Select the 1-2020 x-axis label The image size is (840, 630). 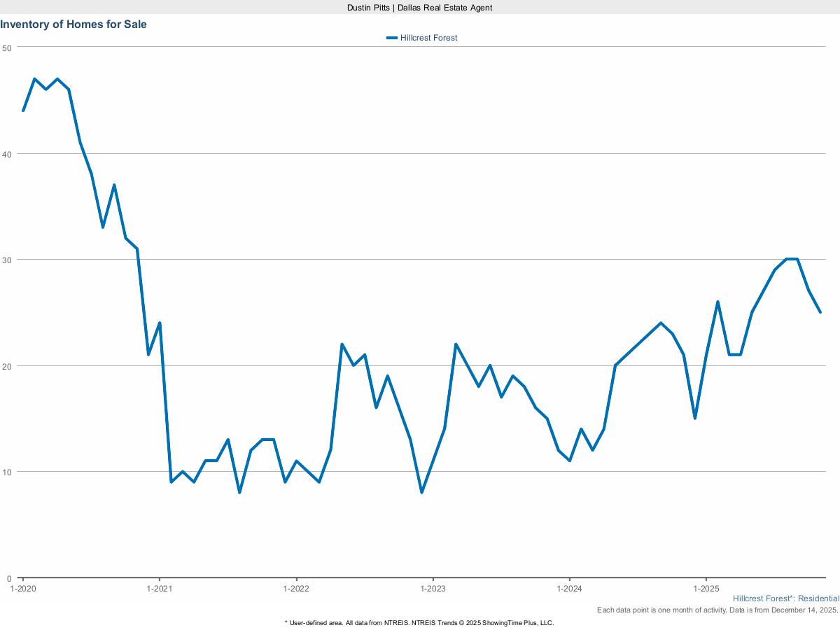(x=22, y=589)
